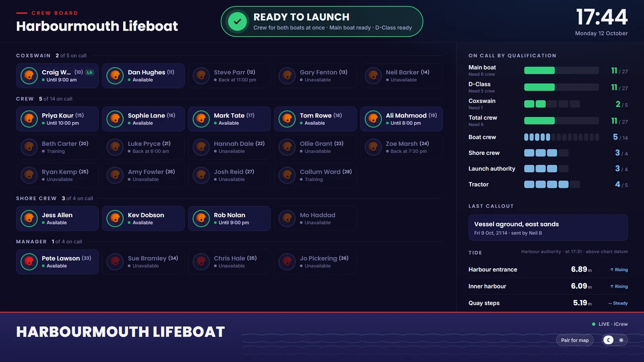Click the Boat crew segmented bar
This screenshot has width=644, height=362.
coord(561,137)
